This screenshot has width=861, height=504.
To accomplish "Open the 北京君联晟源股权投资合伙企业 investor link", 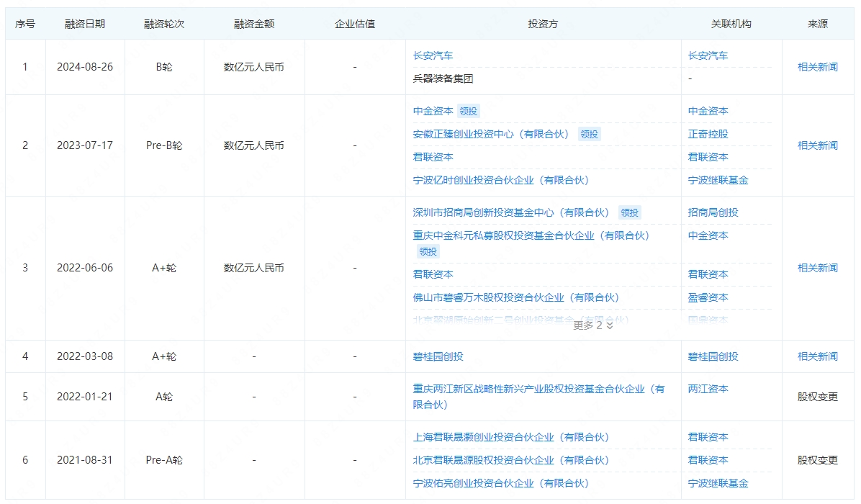I will point(510,460).
